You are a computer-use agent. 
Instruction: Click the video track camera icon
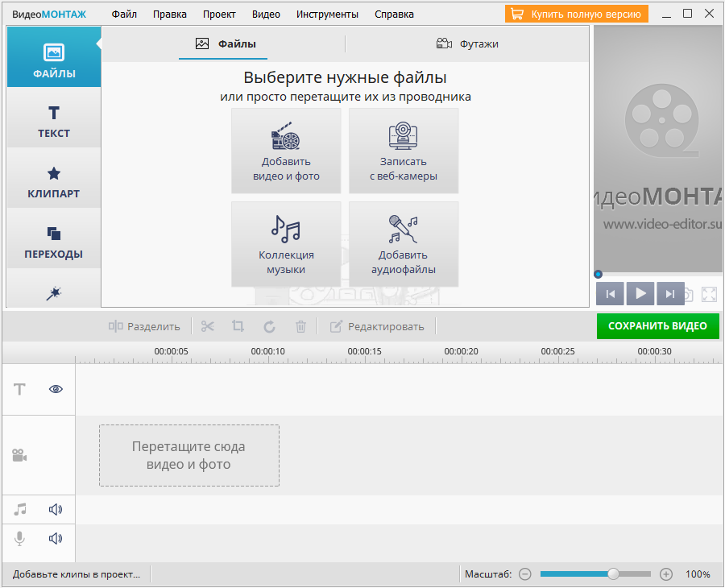(x=19, y=455)
